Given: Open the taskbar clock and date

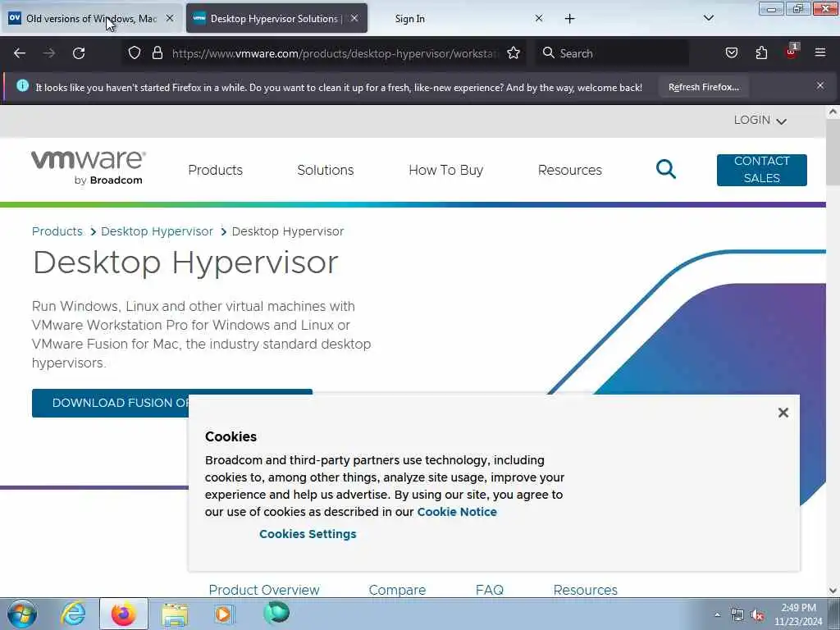Looking at the screenshot, I should pyautogui.click(x=798, y=614).
